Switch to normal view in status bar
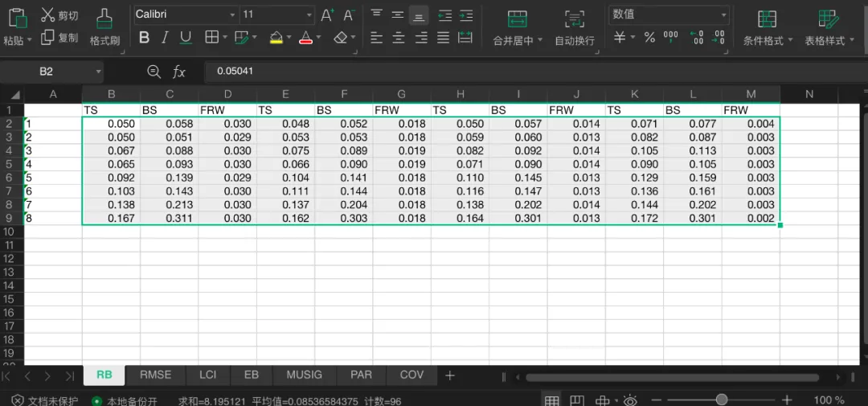The width and height of the screenshot is (868, 406). point(552,400)
